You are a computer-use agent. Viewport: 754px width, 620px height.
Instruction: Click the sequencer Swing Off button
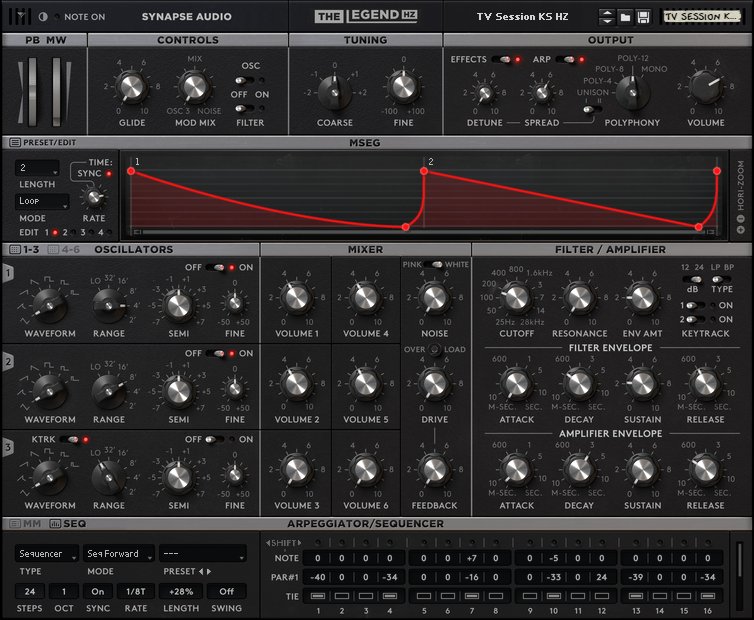226,591
